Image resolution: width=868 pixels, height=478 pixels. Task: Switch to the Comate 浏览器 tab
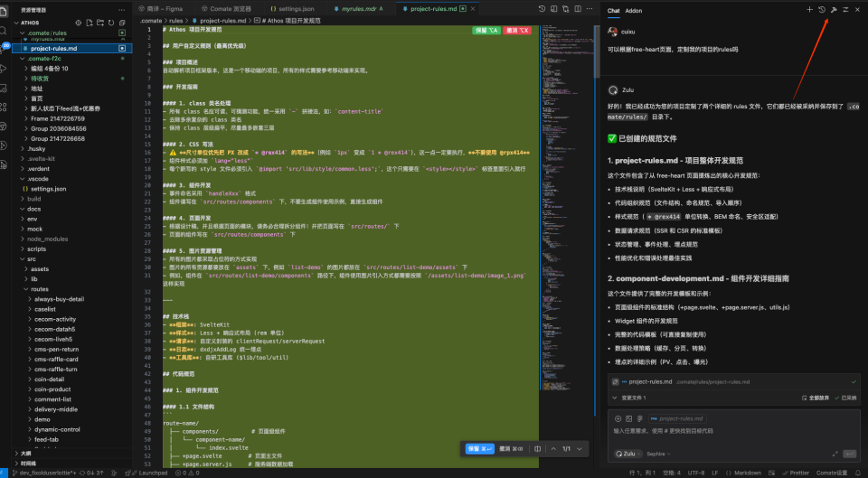226,9
